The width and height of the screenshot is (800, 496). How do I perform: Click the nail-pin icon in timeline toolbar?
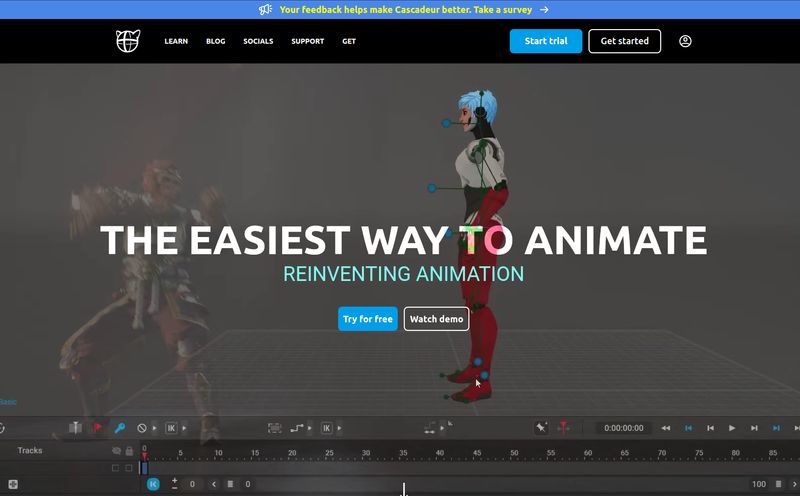coord(75,428)
